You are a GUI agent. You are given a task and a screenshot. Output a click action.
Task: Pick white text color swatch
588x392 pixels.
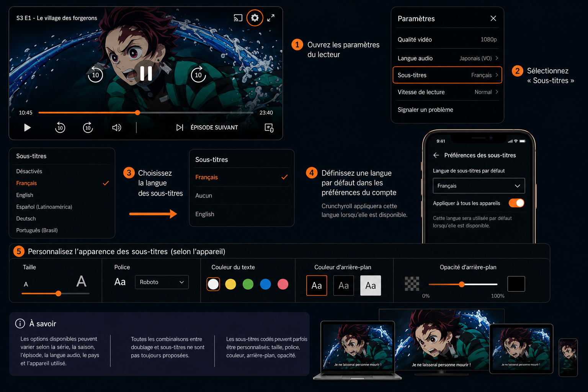coord(213,284)
